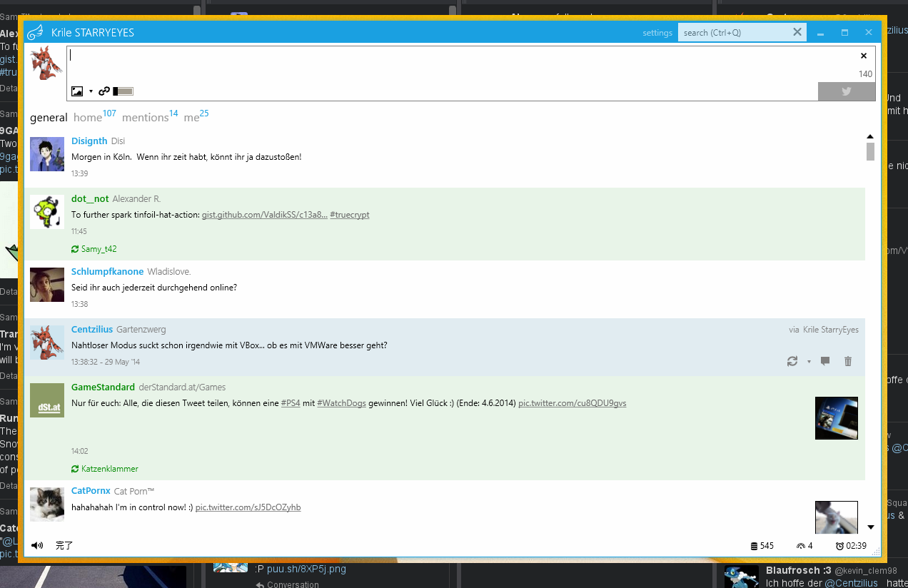Click the timeline scrollbar down arrow
This screenshot has height=588, width=908.
tap(870, 527)
